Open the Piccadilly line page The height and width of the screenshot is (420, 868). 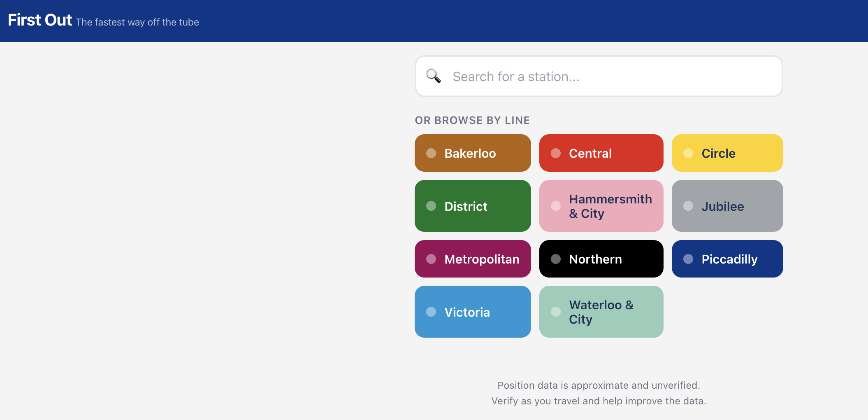tap(727, 259)
